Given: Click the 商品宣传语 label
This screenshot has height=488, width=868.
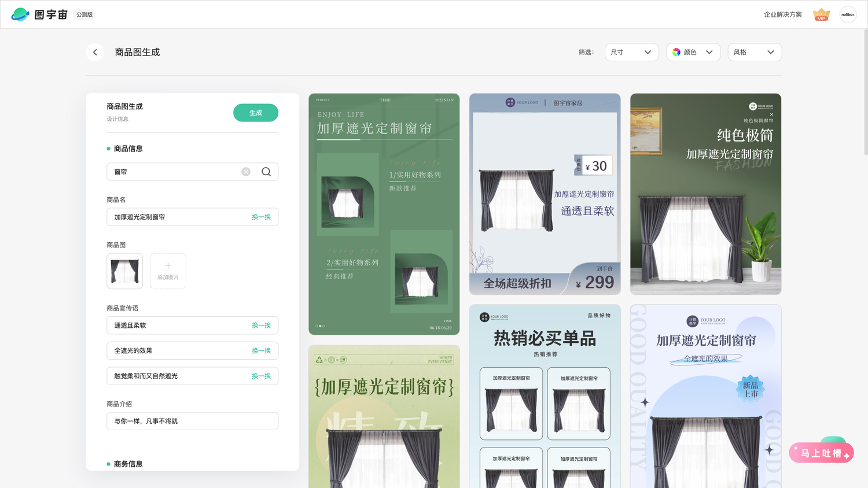Looking at the screenshot, I should pyautogui.click(x=122, y=308).
